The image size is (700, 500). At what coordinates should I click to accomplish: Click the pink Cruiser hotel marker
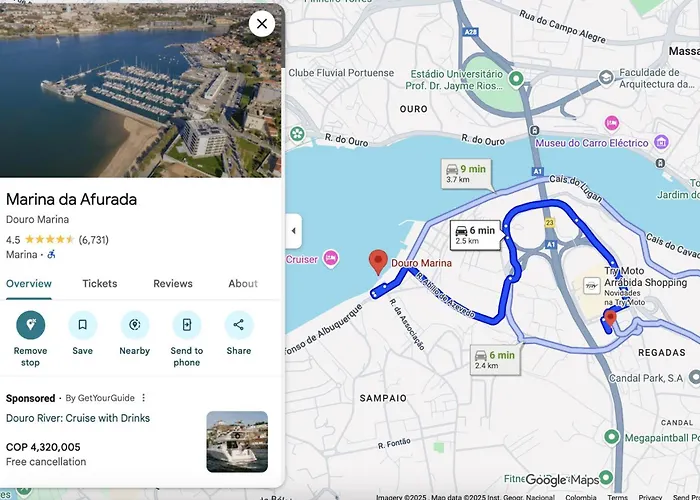point(331,258)
